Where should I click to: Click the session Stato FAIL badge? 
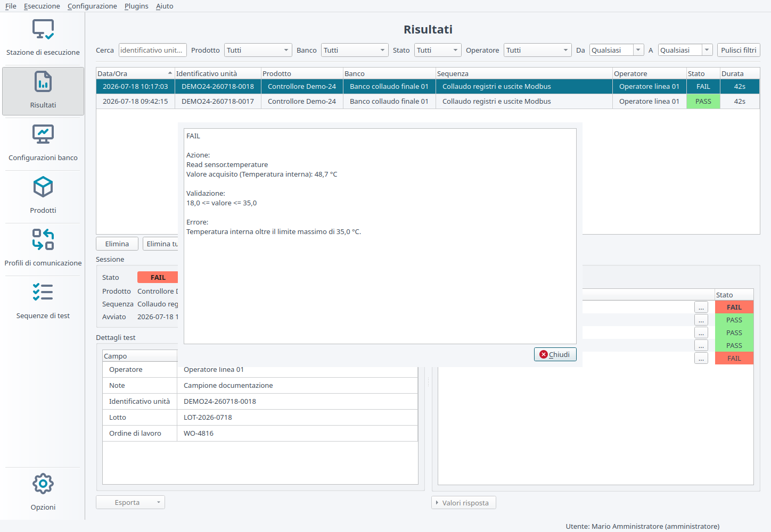point(158,277)
